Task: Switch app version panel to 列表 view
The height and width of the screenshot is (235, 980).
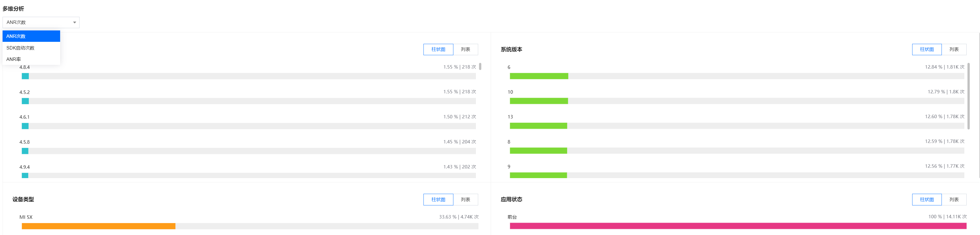Action: click(x=465, y=49)
